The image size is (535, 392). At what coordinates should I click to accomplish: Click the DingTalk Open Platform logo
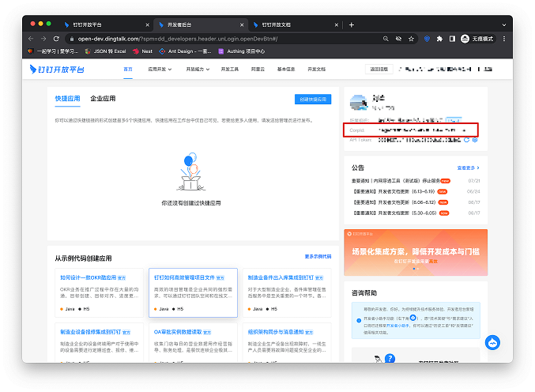(58, 70)
